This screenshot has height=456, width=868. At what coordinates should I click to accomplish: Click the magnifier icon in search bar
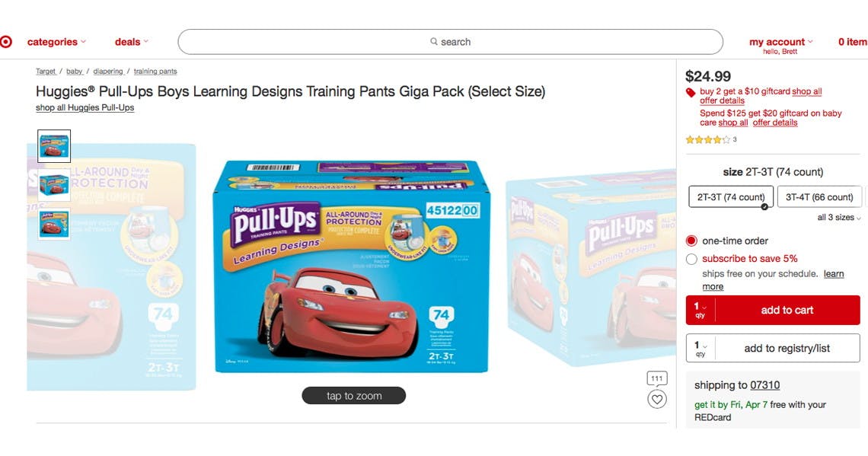434,42
